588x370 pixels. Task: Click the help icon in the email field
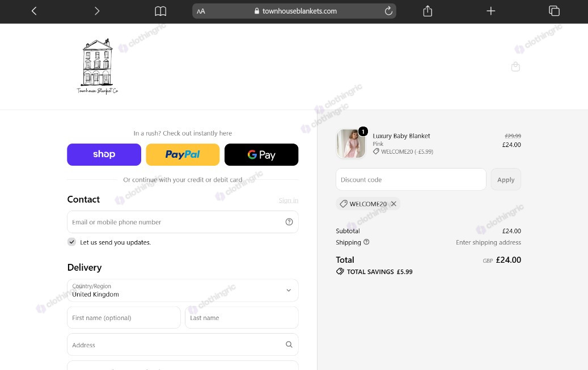(289, 222)
